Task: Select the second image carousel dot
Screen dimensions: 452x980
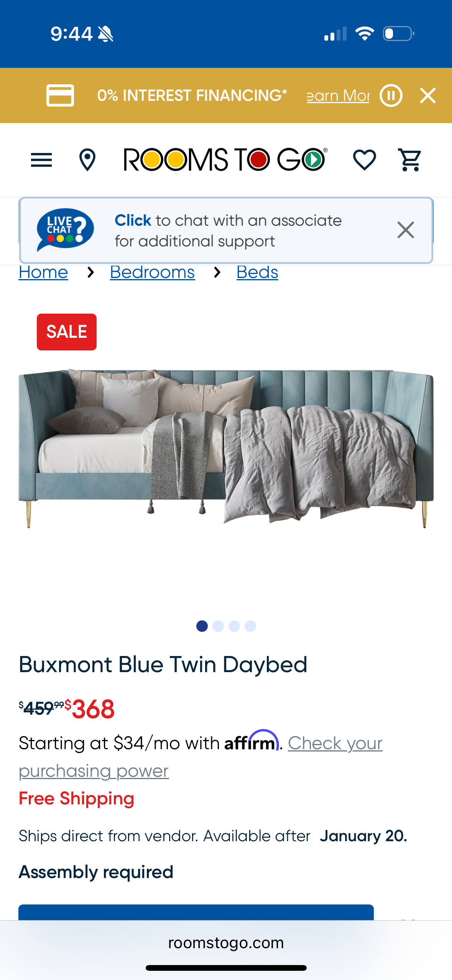Action: (218, 626)
